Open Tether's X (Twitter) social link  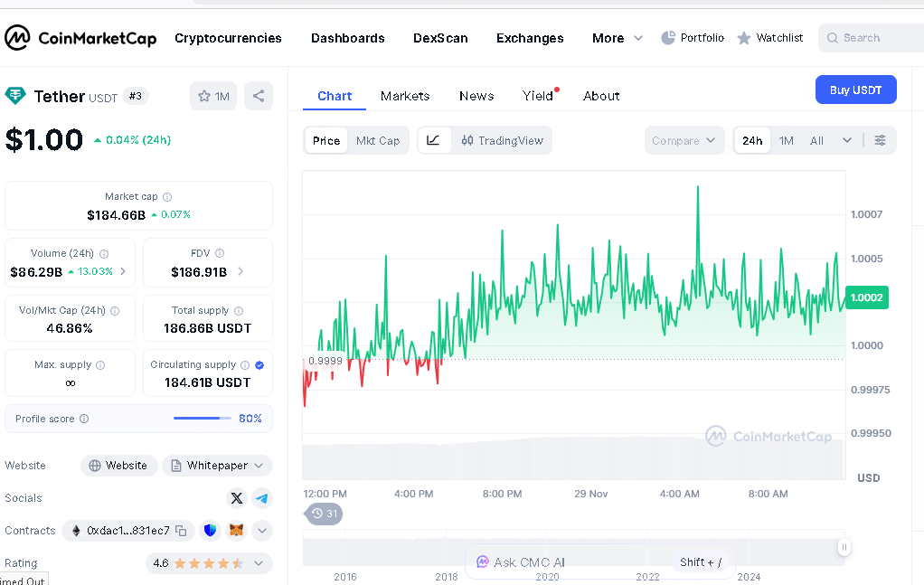237,498
